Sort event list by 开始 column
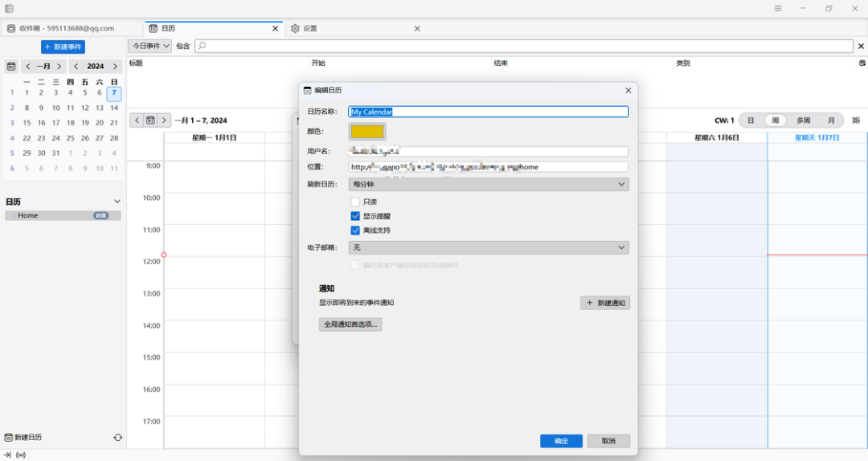 tap(400, 63)
